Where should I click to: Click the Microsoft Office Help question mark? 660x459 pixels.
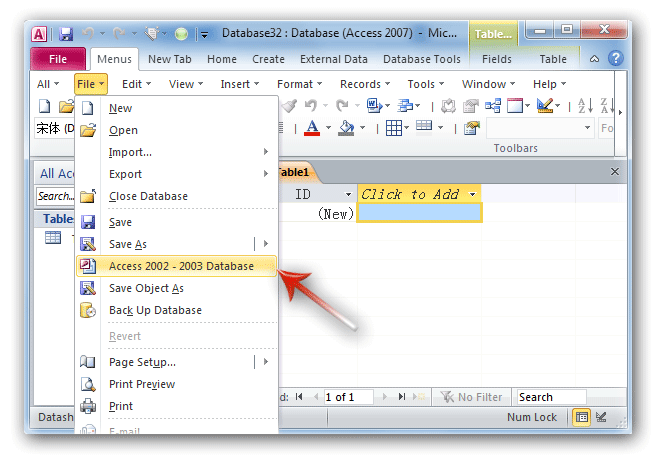[615, 59]
